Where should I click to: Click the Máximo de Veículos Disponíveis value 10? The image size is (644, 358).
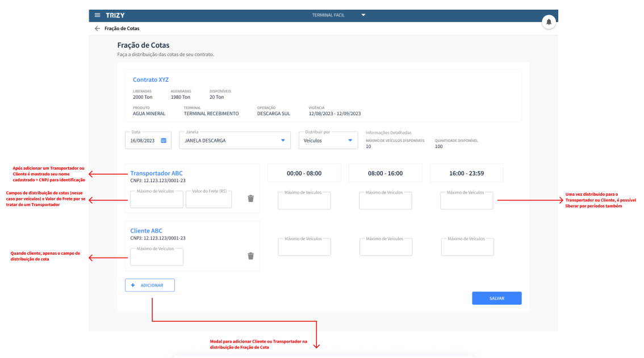pyautogui.click(x=369, y=146)
